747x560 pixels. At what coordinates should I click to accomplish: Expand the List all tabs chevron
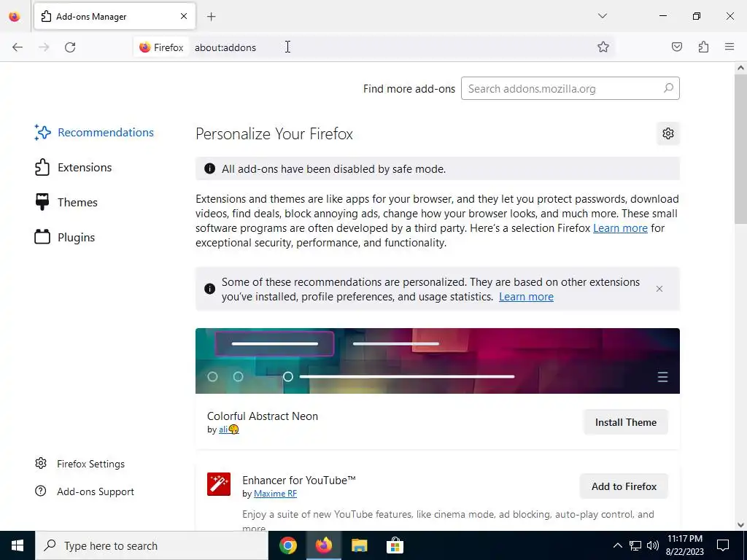(x=603, y=16)
